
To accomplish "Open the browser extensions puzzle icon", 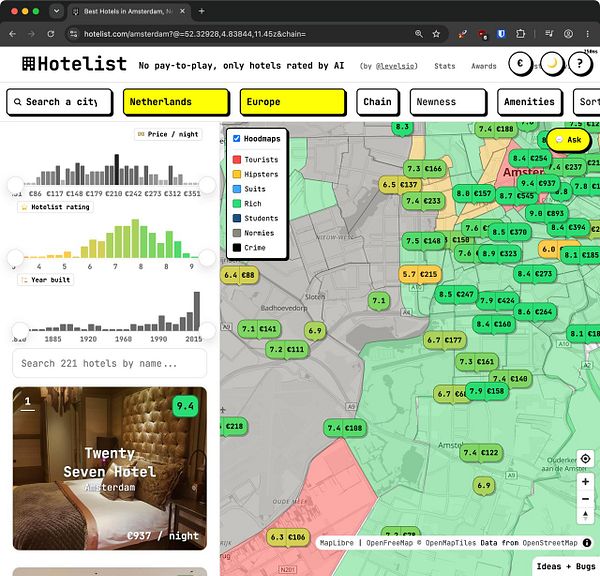I will 520,34.
